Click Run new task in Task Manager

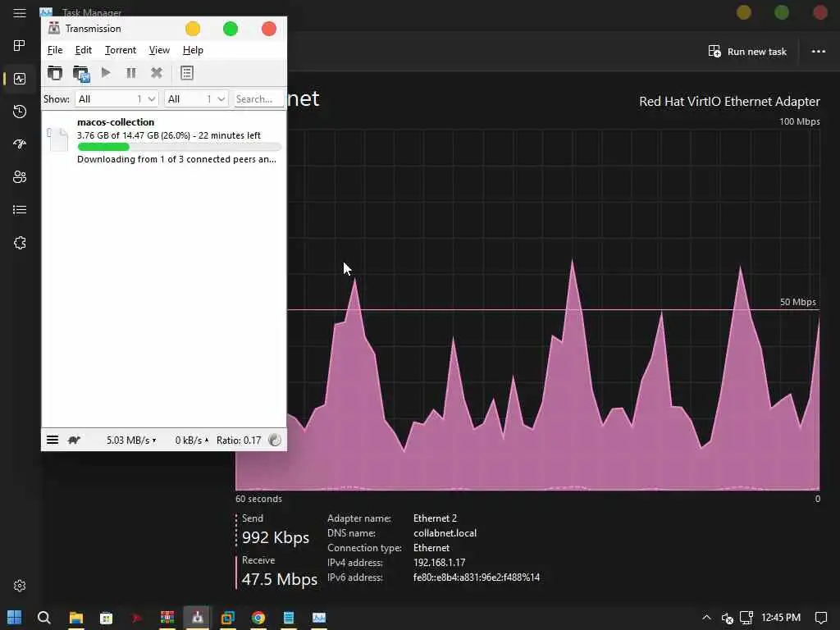pos(747,52)
